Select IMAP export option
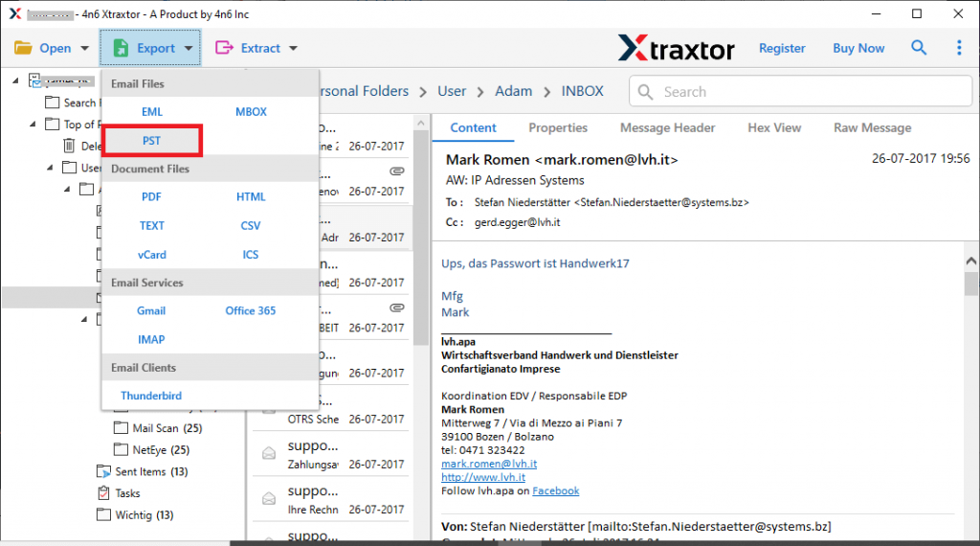Screen dimensions: 980x546 point(151,340)
